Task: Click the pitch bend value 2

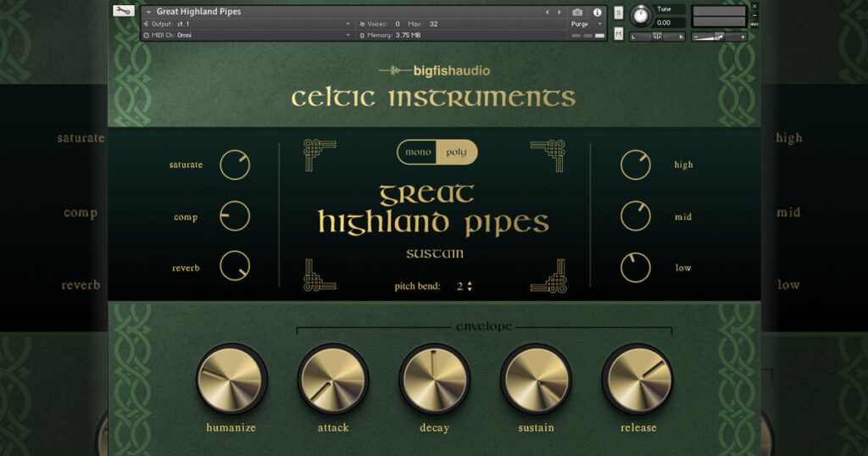Action: pyautogui.click(x=459, y=286)
